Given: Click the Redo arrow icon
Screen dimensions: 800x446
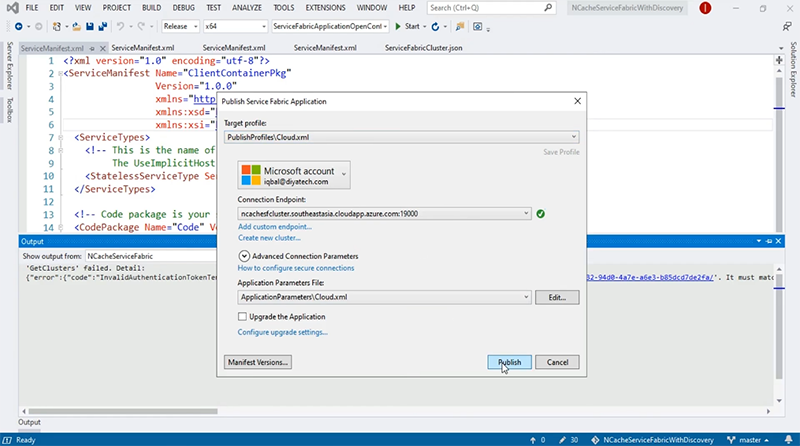Looking at the screenshot, I should [141, 27].
